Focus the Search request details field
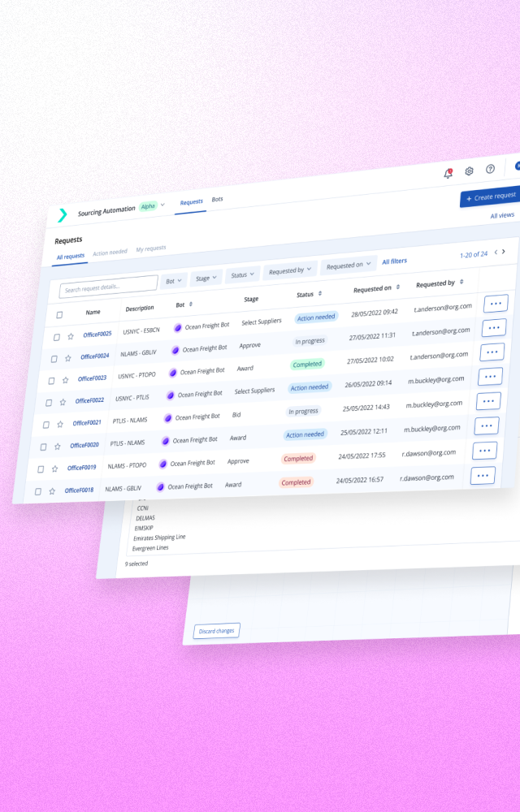 (x=108, y=286)
